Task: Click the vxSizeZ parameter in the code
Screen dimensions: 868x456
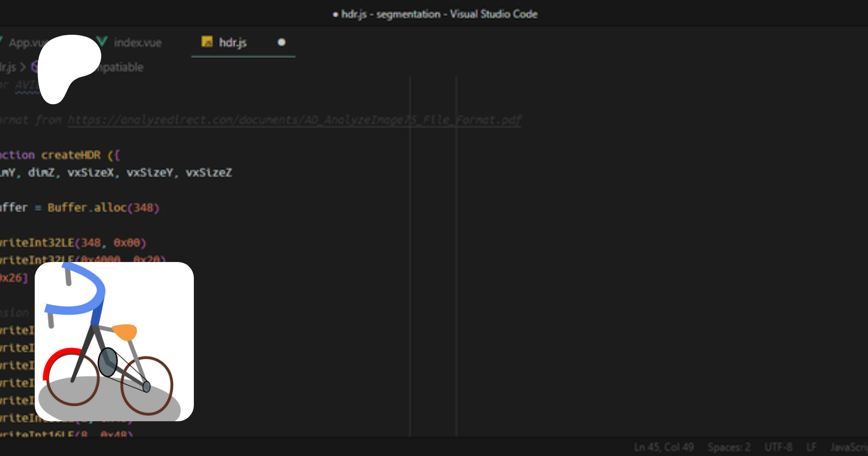Action: [x=209, y=173]
